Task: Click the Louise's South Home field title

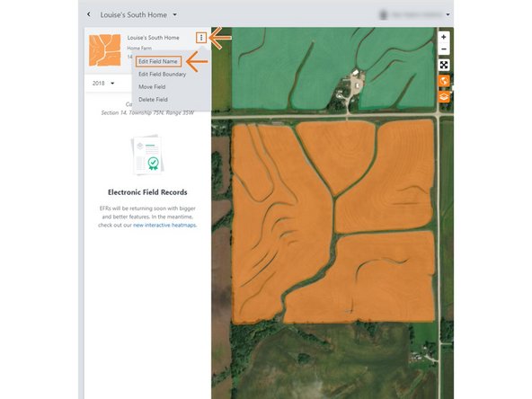Action: 153,38
